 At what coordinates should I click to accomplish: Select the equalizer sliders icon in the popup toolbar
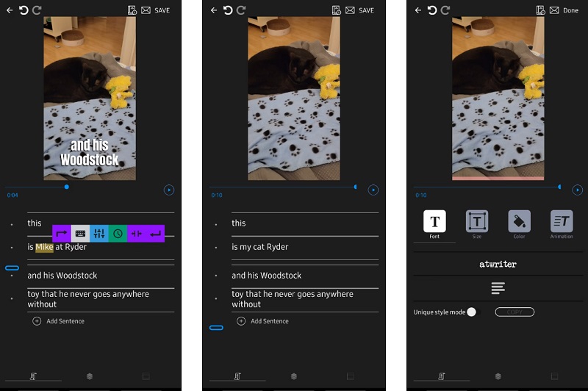(x=99, y=234)
